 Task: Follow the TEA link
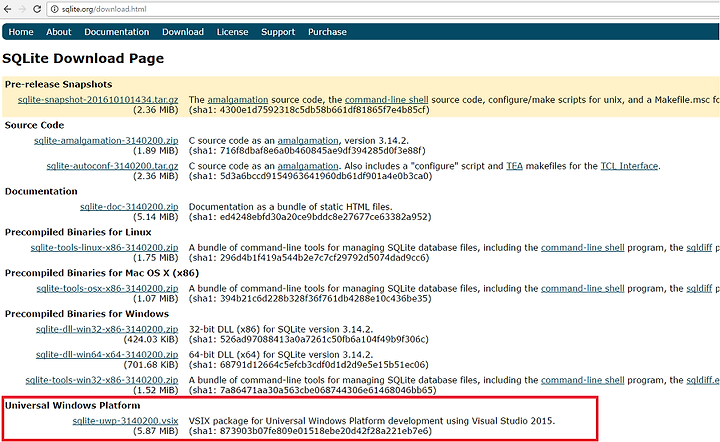[514, 166]
